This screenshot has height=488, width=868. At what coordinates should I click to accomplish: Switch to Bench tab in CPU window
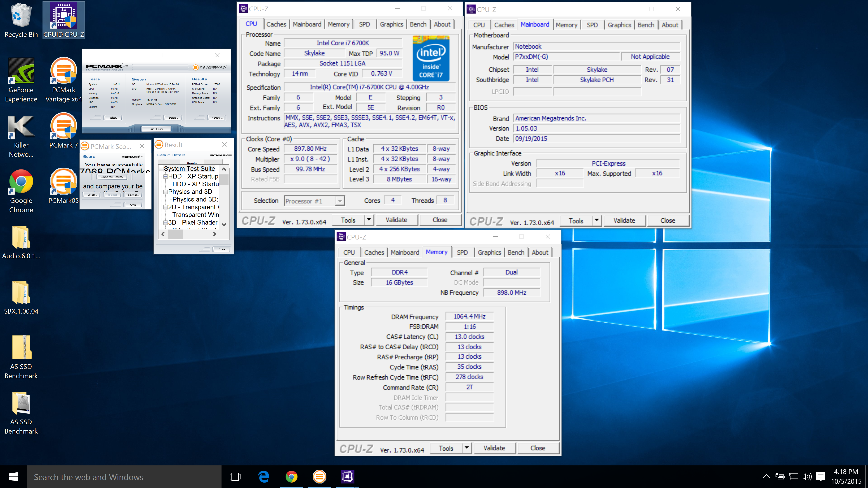418,24
